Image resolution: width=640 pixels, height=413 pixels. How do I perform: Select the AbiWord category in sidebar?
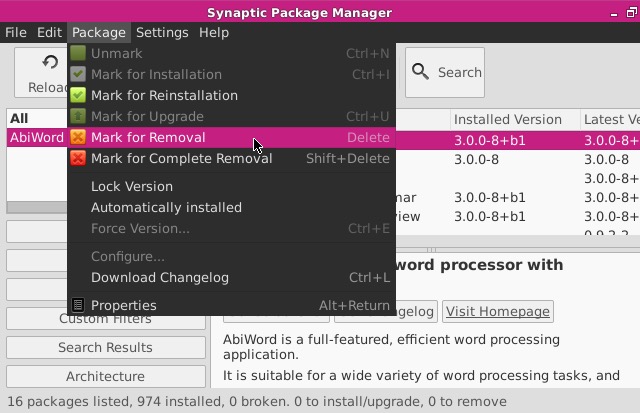tap(36, 138)
